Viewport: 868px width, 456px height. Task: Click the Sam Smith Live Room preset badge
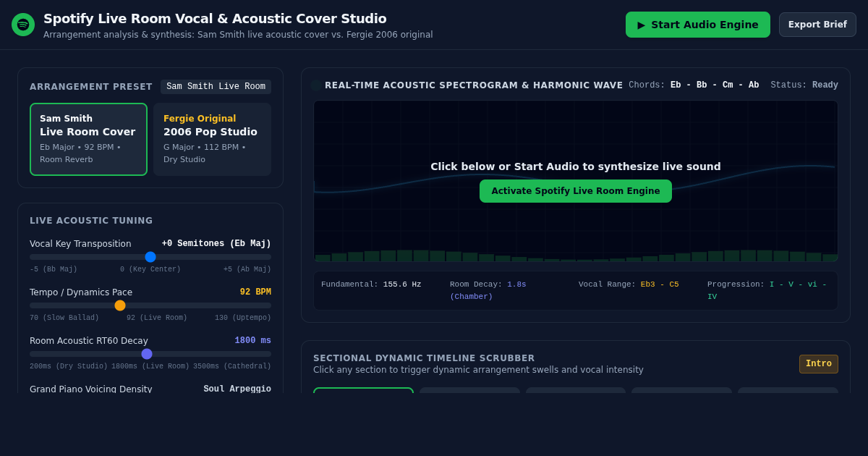(216, 87)
